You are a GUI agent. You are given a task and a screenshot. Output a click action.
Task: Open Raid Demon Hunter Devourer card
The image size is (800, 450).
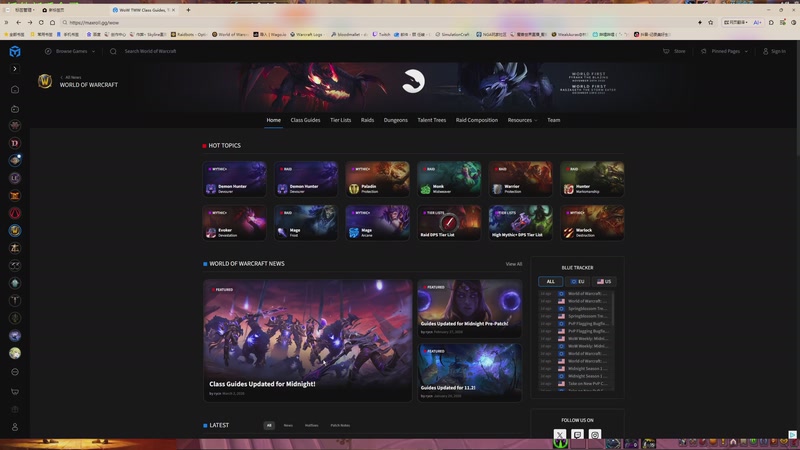pyautogui.click(x=306, y=179)
